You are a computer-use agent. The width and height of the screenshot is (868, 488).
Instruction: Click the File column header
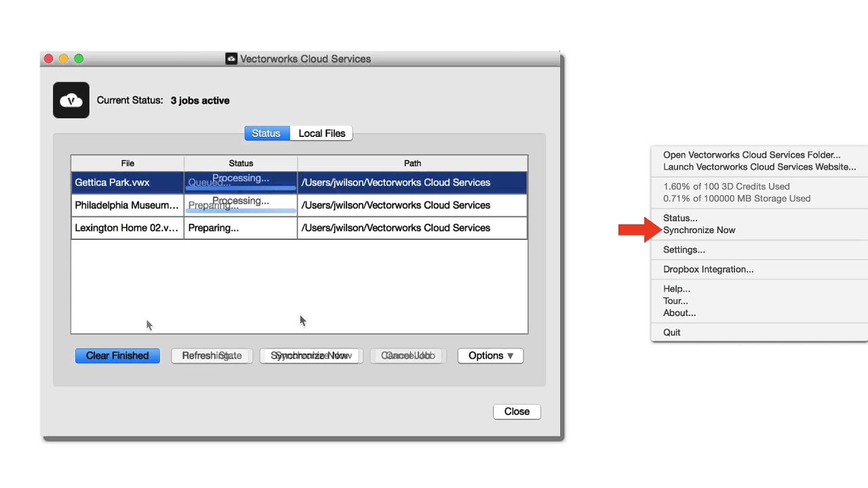[x=127, y=163]
